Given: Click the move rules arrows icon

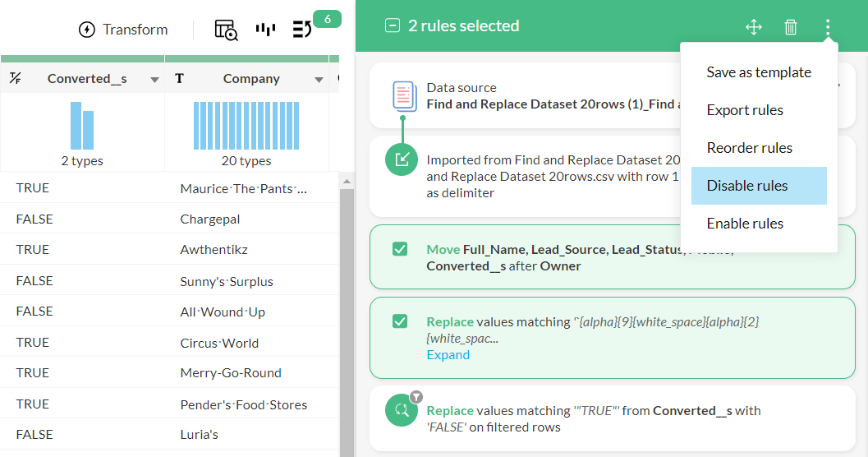Looking at the screenshot, I should [753, 27].
